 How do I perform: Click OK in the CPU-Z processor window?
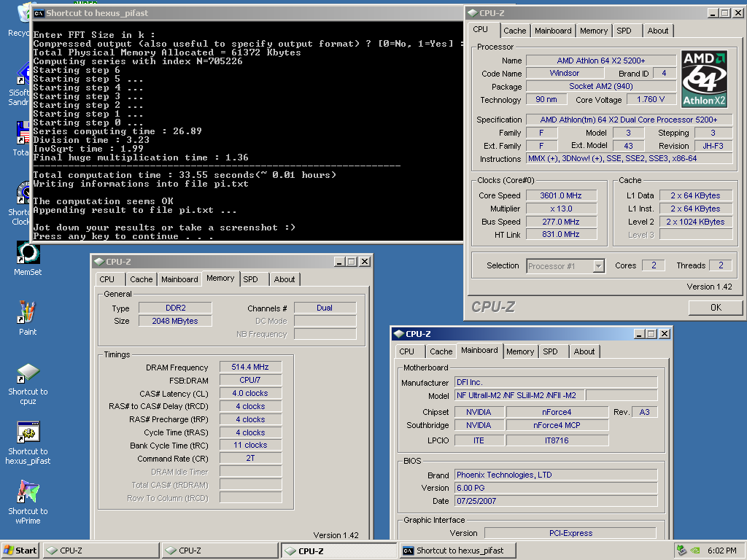pos(716,308)
